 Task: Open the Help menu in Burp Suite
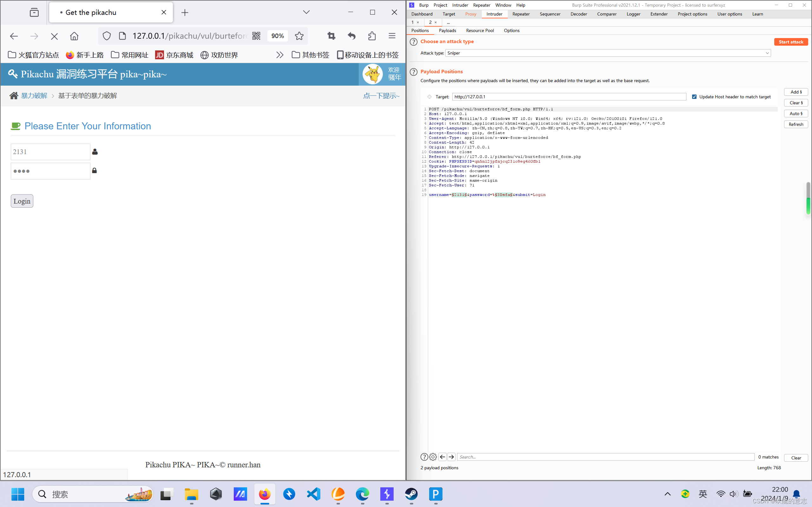click(521, 5)
